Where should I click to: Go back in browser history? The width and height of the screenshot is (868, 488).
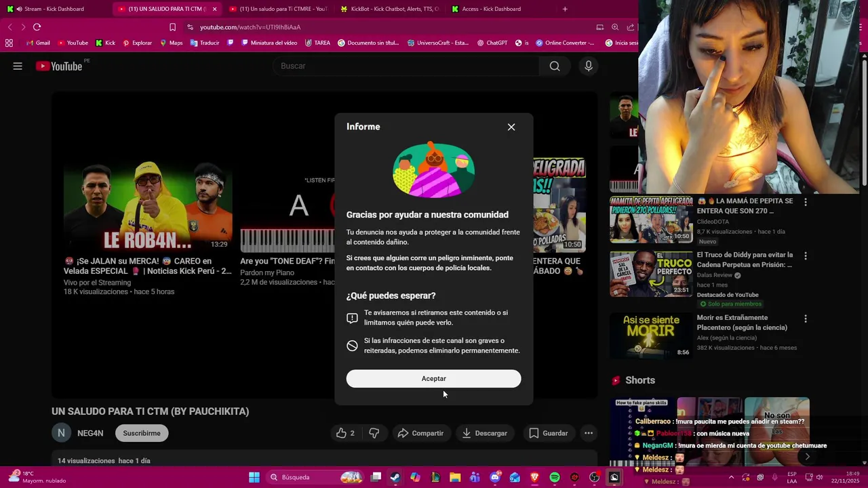9,27
